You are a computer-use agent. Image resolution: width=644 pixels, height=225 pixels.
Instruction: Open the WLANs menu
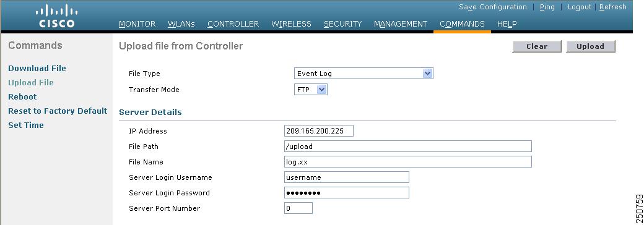pos(181,24)
